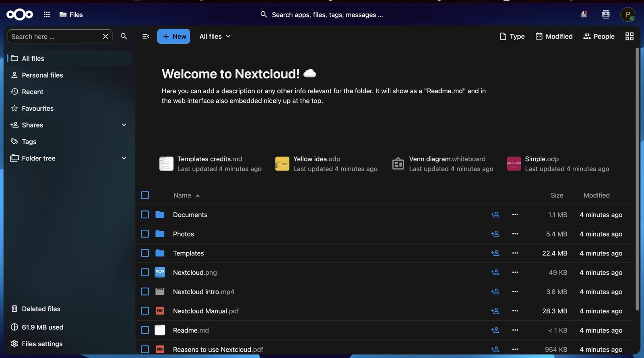Check the Nextcloud intro.mp4 checkbox

coord(145,292)
